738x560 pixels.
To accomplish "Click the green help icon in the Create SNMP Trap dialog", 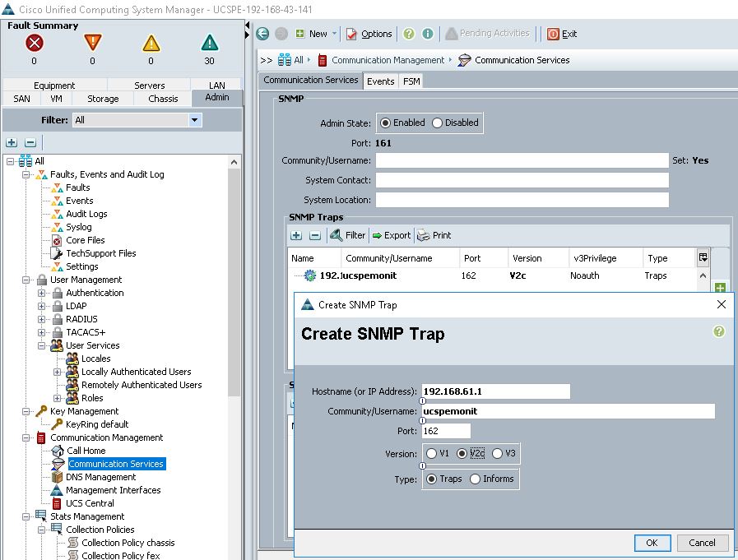I will (717, 331).
